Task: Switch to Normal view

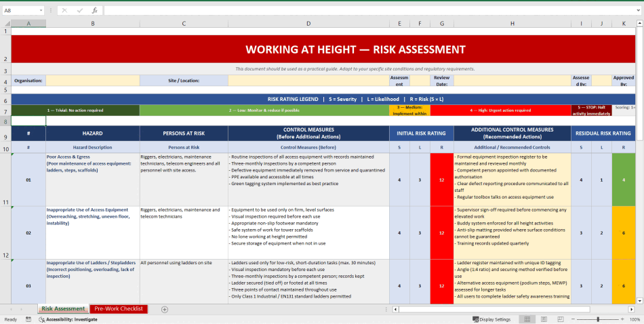Action: pos(526,319)
